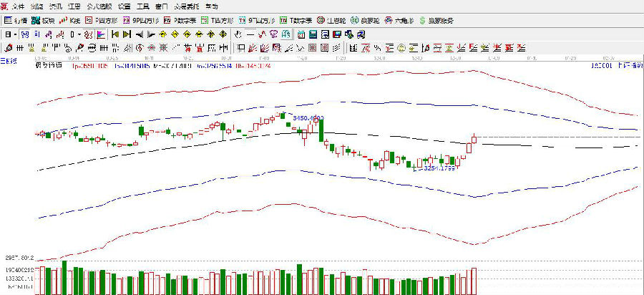Expand the dropdown next to the 0 toolbar button
Screen dimensions: 644x295
[80, 34]
